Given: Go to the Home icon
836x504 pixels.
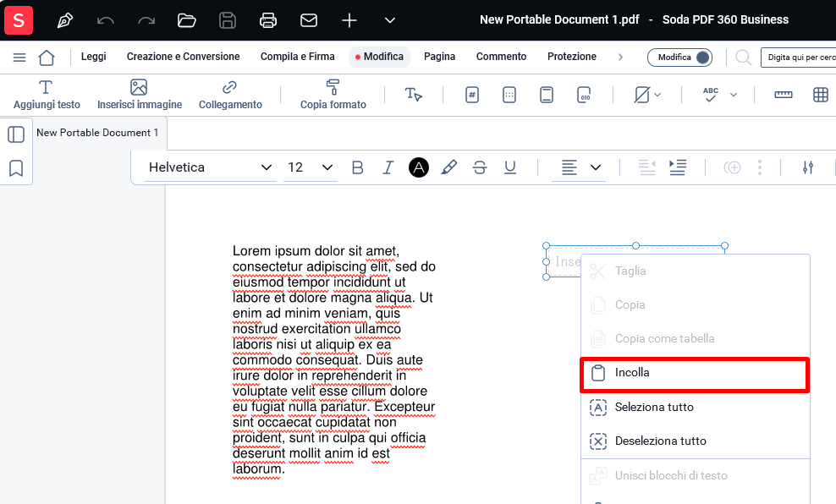Looking at the screenshot, I should [x=47, y=57].
